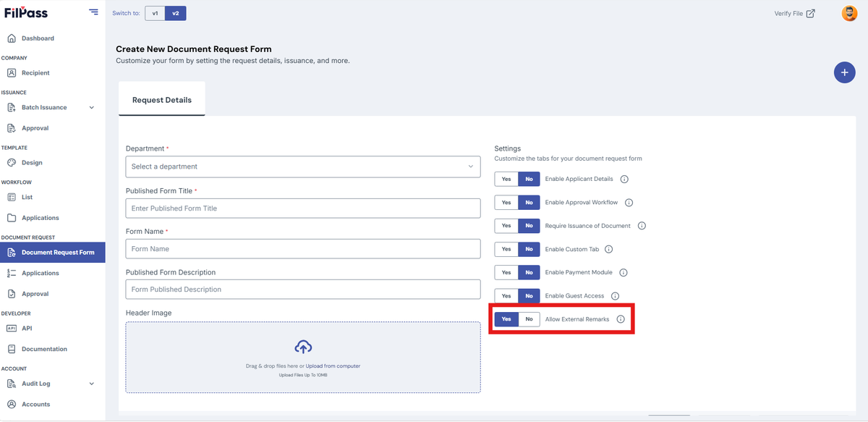Viewport: 868px width, 422px height.
Task: Show info for Require Issuance of Document
Action: (x=642, y=226)
